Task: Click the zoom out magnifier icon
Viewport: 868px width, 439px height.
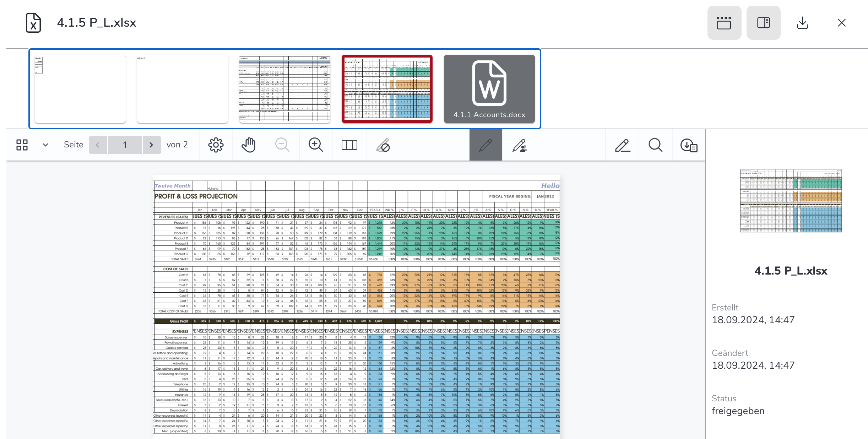Action: [282, 145]
